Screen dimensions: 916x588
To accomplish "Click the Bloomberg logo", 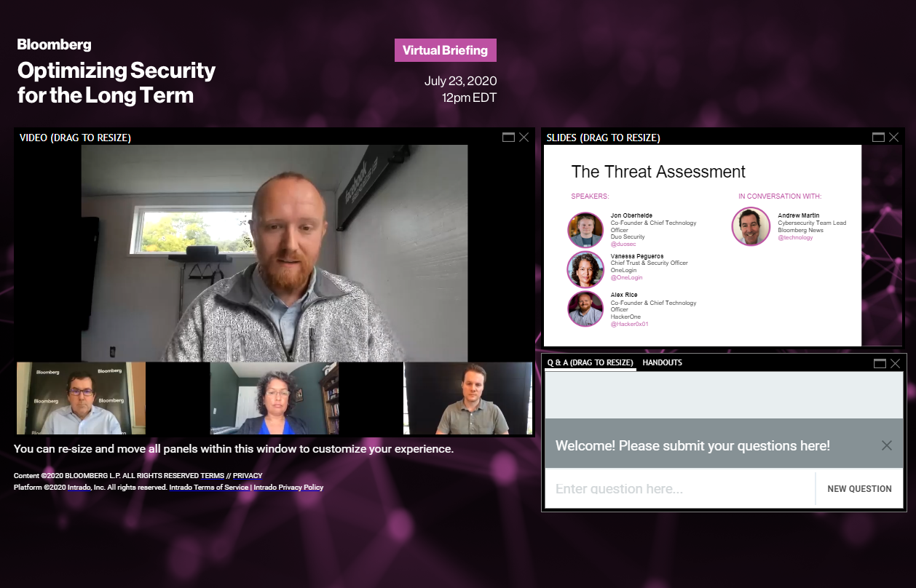I will click(55, 44).
